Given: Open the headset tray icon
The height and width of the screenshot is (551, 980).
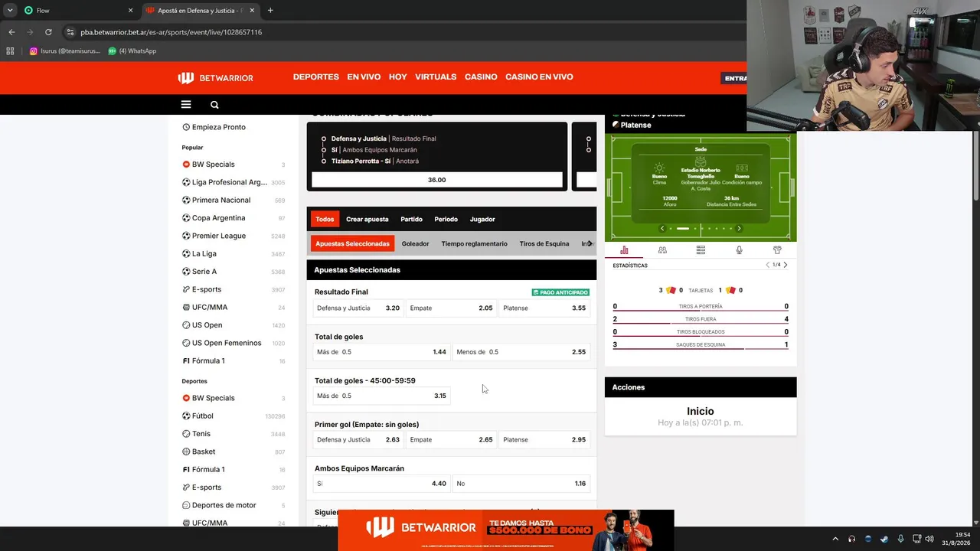Looking at the screenshot, I should click(851, 539).
